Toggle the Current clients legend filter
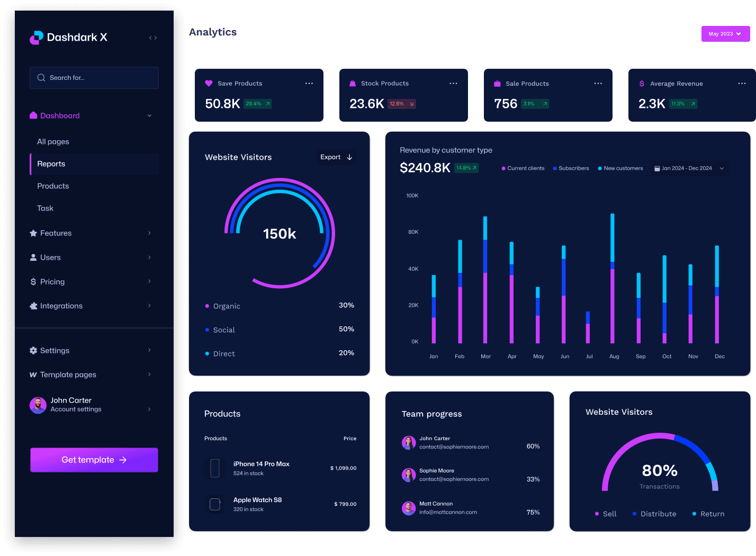Viewport: 756px width, 556px height. coord(523,168)
